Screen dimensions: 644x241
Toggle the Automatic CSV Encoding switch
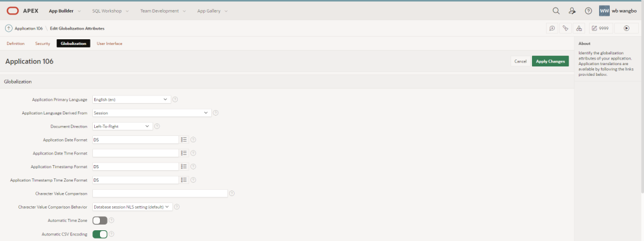[100, 234]
